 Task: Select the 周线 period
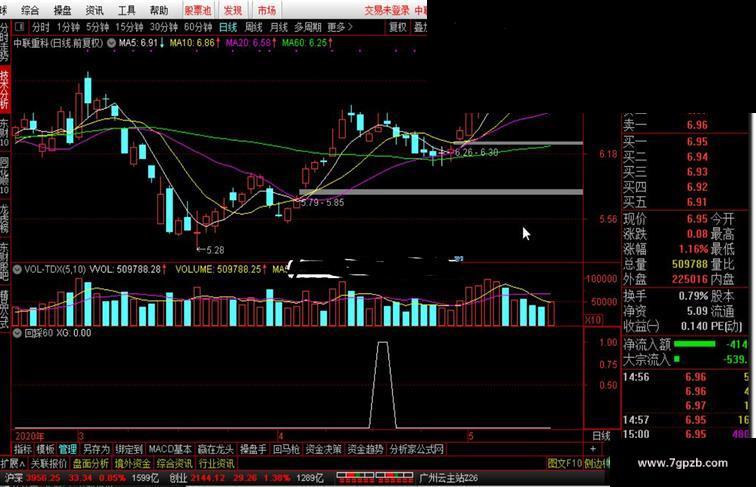253,27
